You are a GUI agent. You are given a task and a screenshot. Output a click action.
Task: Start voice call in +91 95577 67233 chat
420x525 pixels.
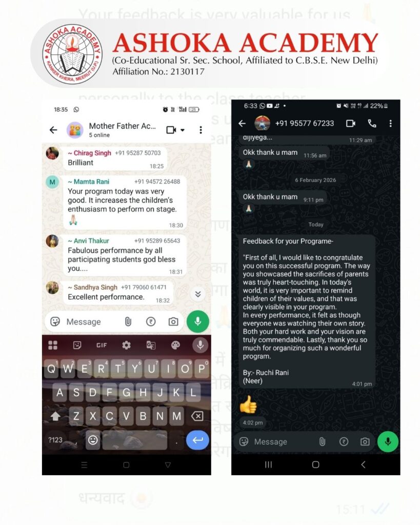(372, 124)
